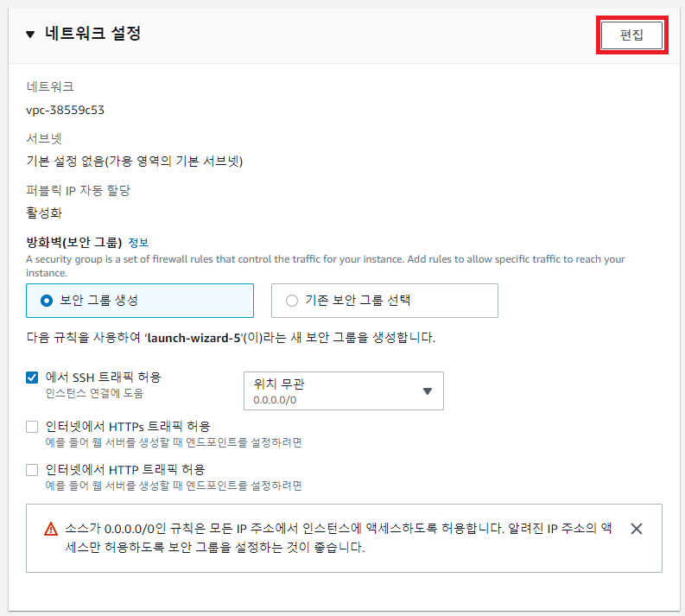Click the 편집 button
The width and height of the screenshot is (685, 616).
coord(631,35)
